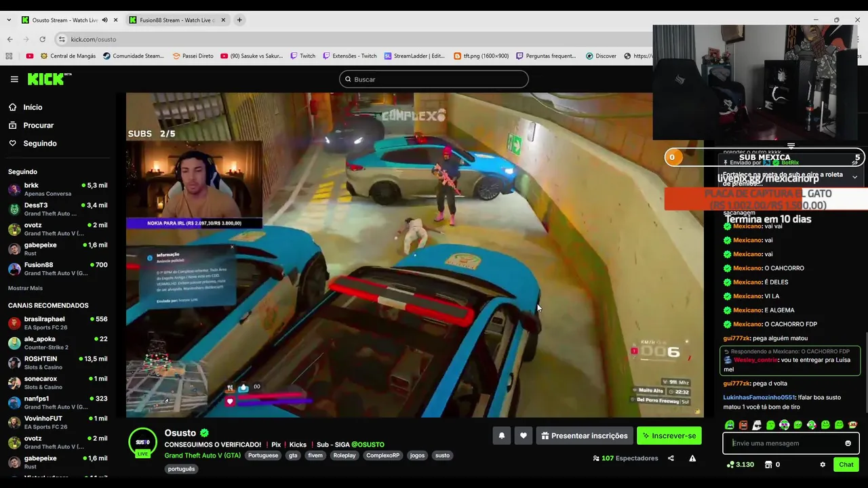
Task: Open recommended channel VovinhoFUT
Action: [x=58, y=422]
